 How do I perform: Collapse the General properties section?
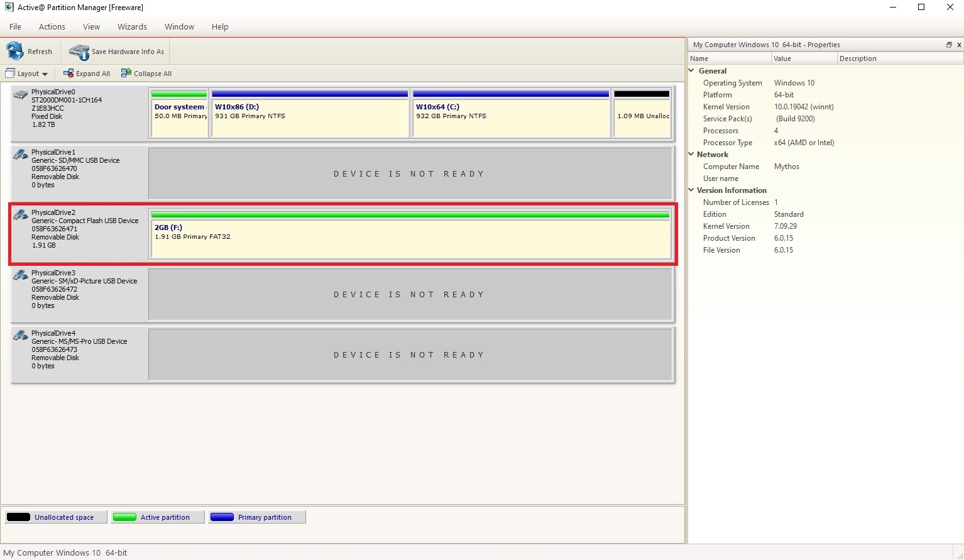(x=692, y=71)
